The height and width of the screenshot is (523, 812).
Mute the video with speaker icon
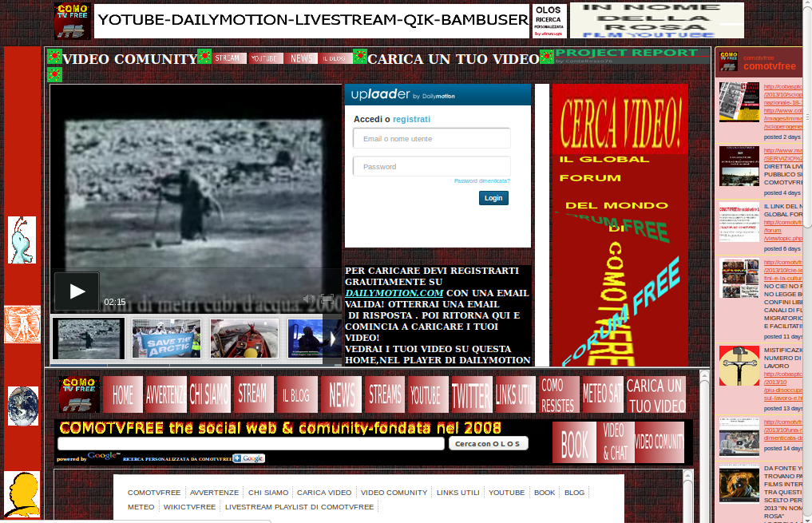click(309, 299)
